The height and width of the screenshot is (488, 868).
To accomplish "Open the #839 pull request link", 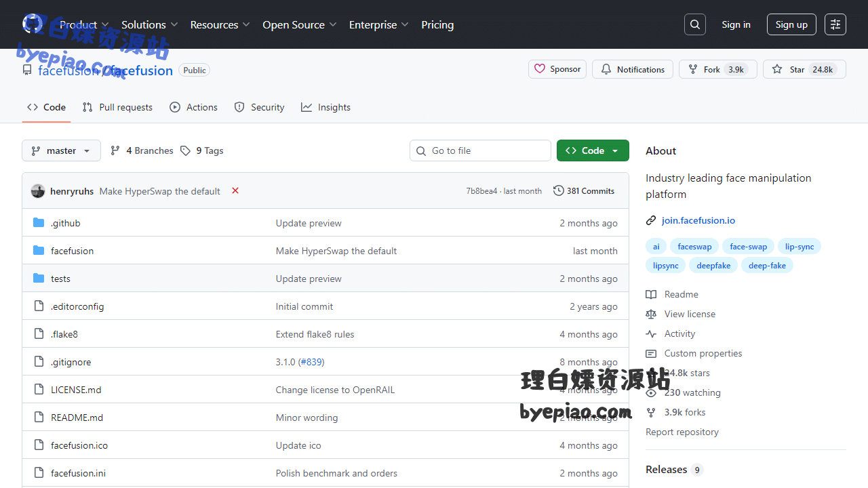I will 311,362.
